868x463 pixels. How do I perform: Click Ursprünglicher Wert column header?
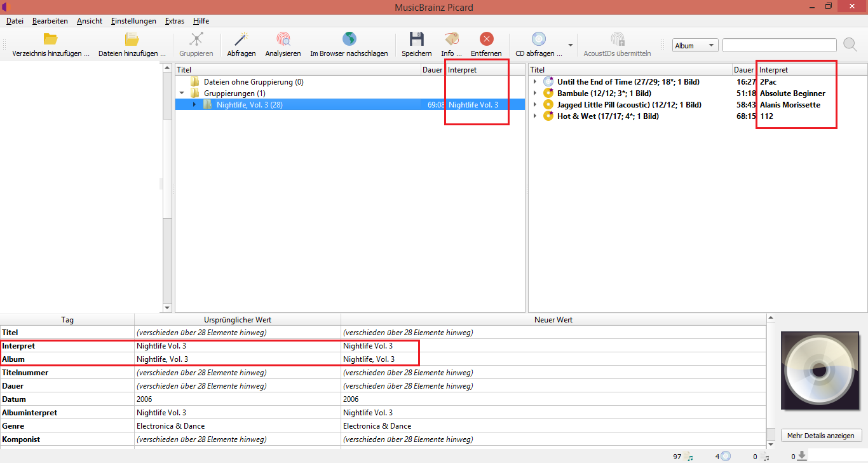(238, 320)
